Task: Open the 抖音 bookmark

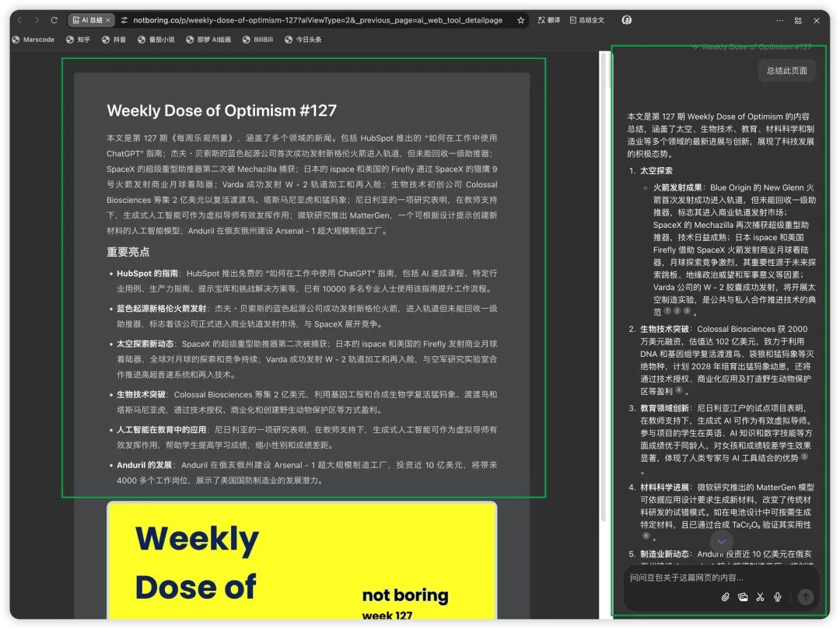Action: [x=114, y=40]
